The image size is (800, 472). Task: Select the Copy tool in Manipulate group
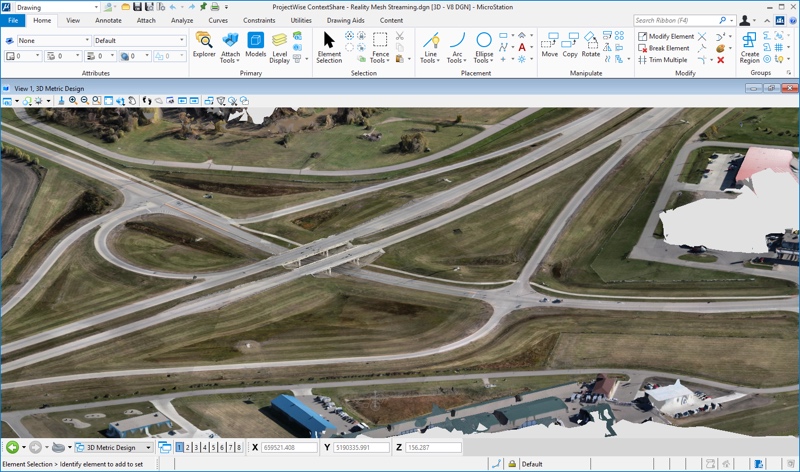click(x=570, y=45)
